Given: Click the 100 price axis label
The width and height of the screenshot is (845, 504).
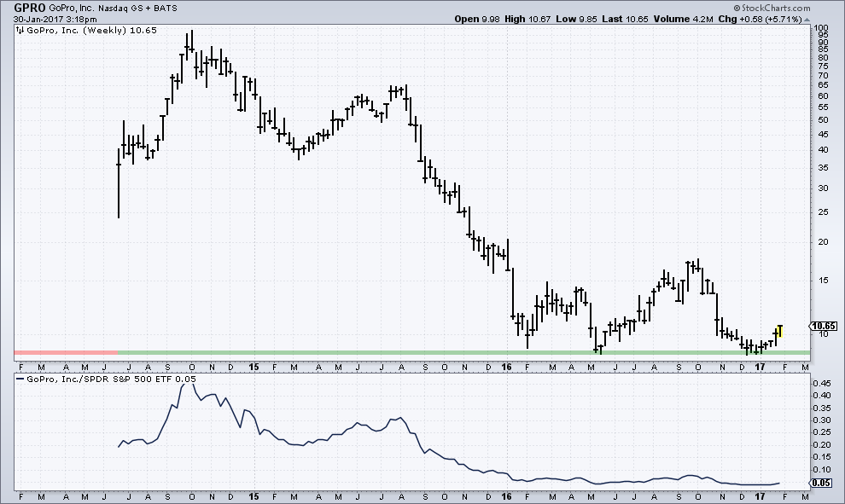Looking at the screenshot, I should point(821,28).
